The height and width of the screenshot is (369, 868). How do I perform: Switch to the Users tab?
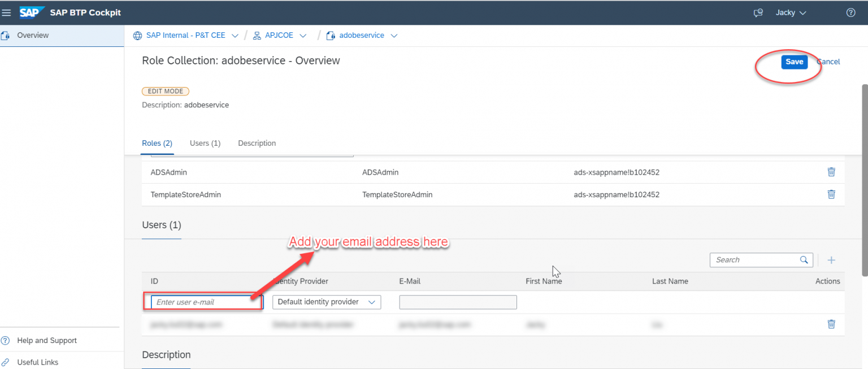(205, 143)
